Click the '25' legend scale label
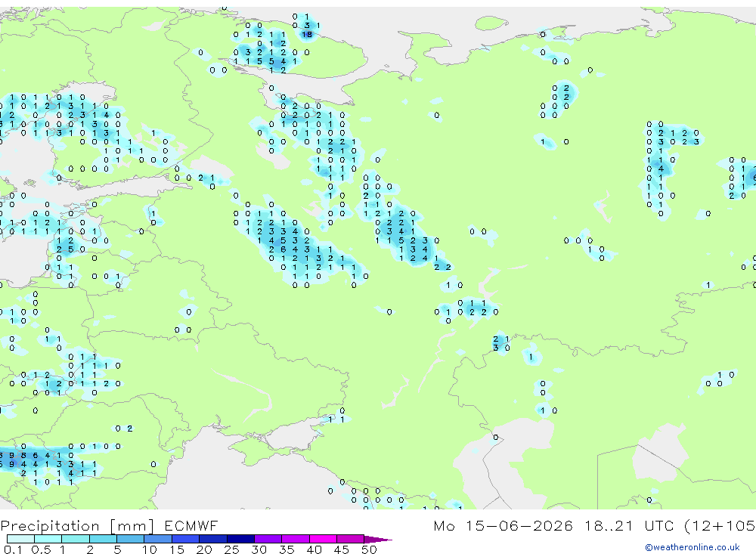Image resolution: width=756 pixels, height=554 pixels. (x=231, y=549)
